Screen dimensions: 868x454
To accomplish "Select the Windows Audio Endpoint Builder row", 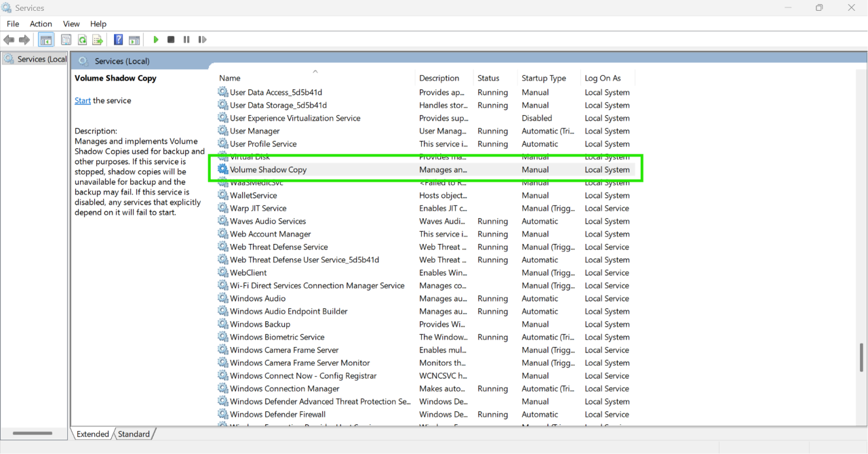I will (x=425, y=311).
